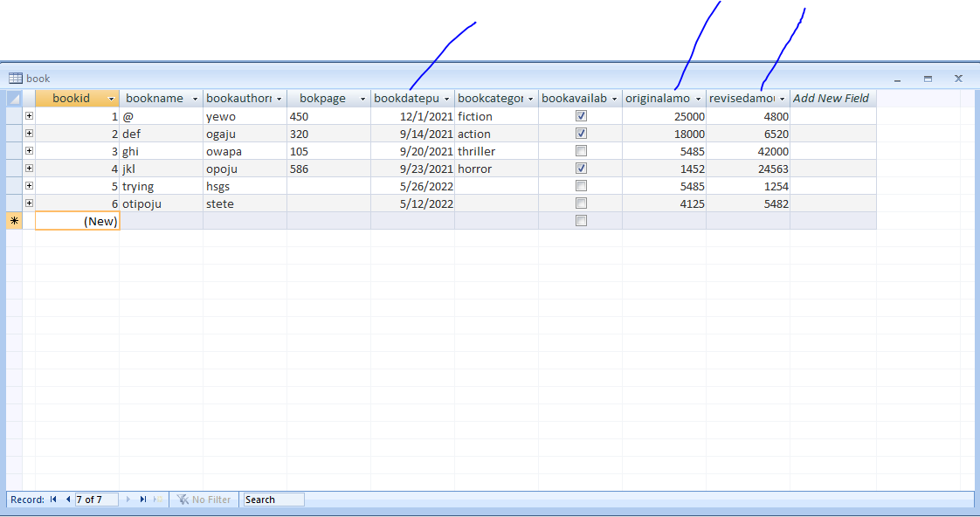Click the Add New Field column header

click(832, 98)
